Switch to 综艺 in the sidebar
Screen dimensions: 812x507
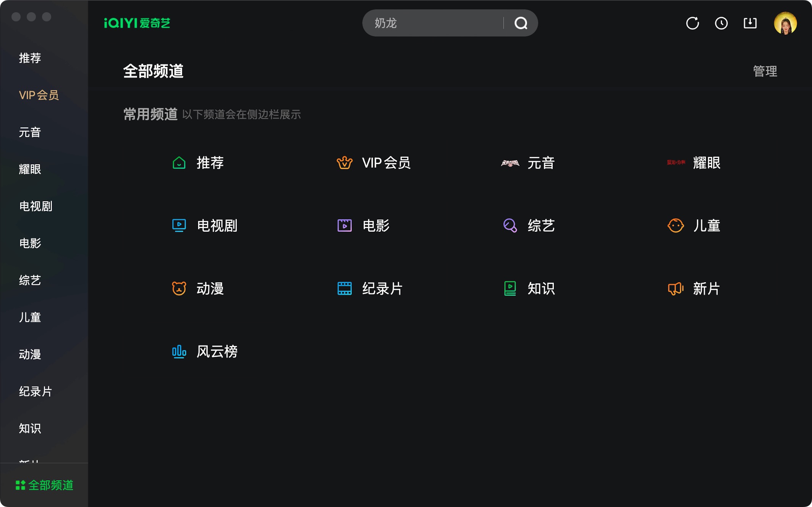point(30,281)
